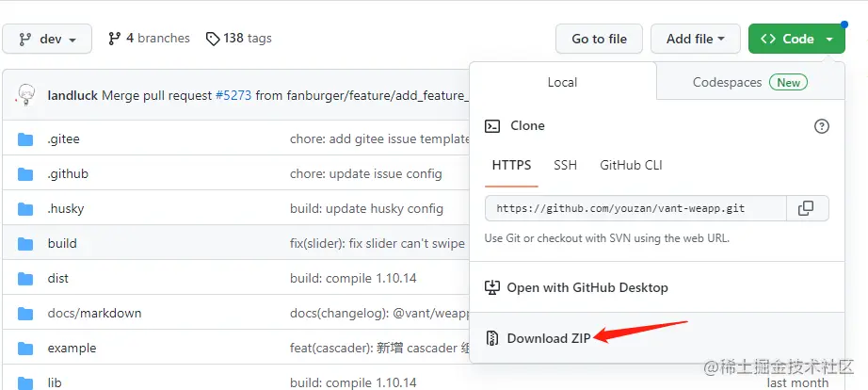Click the dist folder icon
The image size is (868, 390).
(25, 278)
